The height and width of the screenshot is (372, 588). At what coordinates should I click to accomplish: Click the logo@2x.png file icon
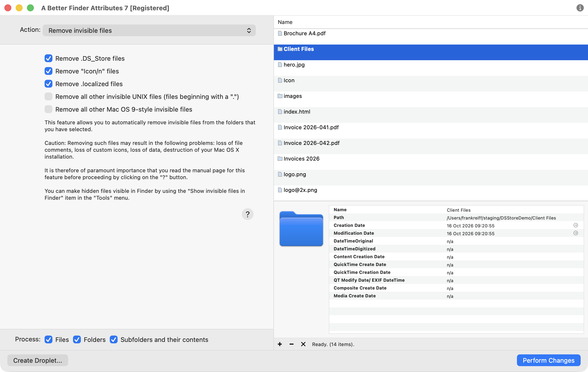280,190
